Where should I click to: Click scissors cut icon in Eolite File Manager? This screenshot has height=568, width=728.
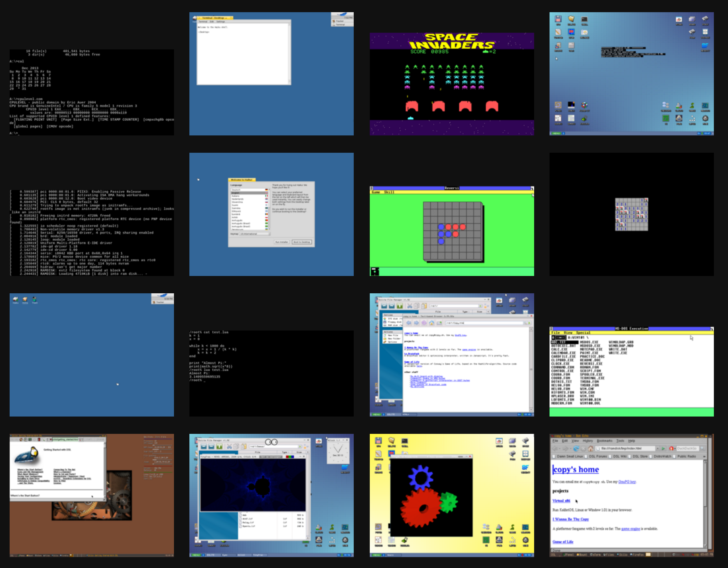coord(410,306)
